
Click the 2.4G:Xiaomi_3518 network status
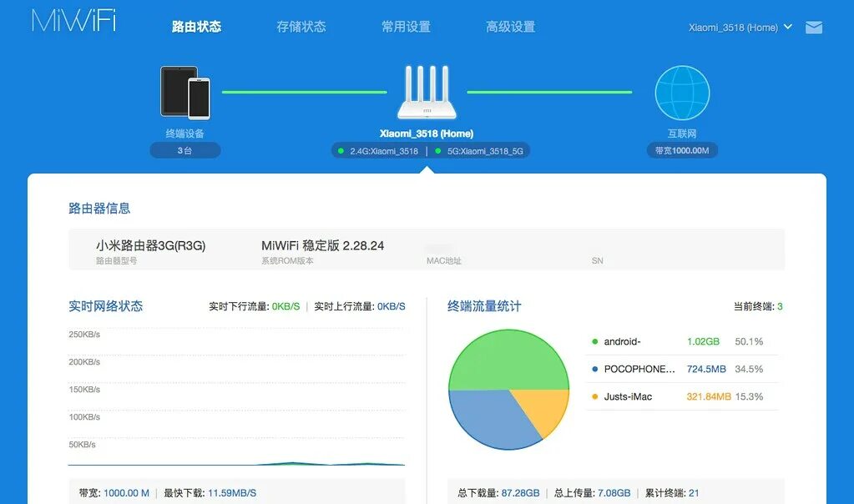[378, 151]
